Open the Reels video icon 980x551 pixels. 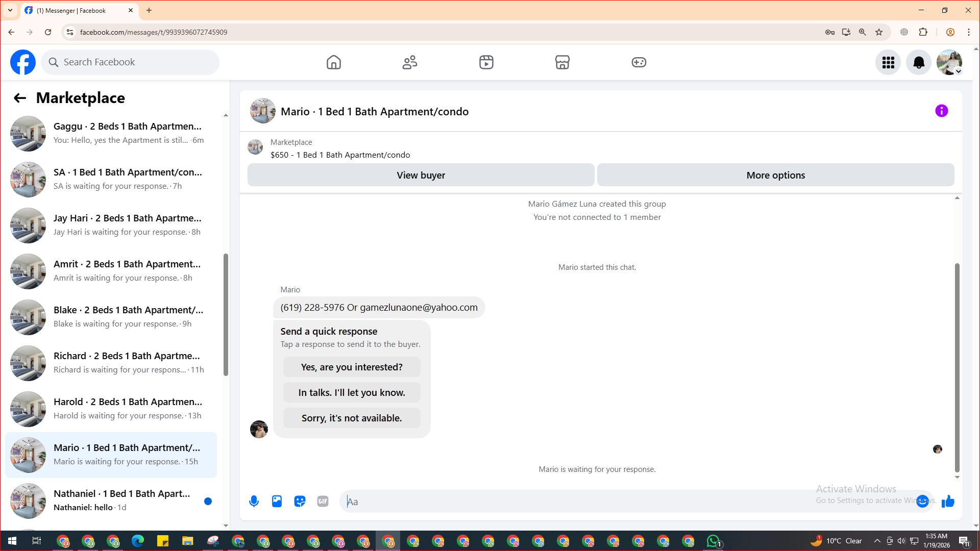point(486,62)
